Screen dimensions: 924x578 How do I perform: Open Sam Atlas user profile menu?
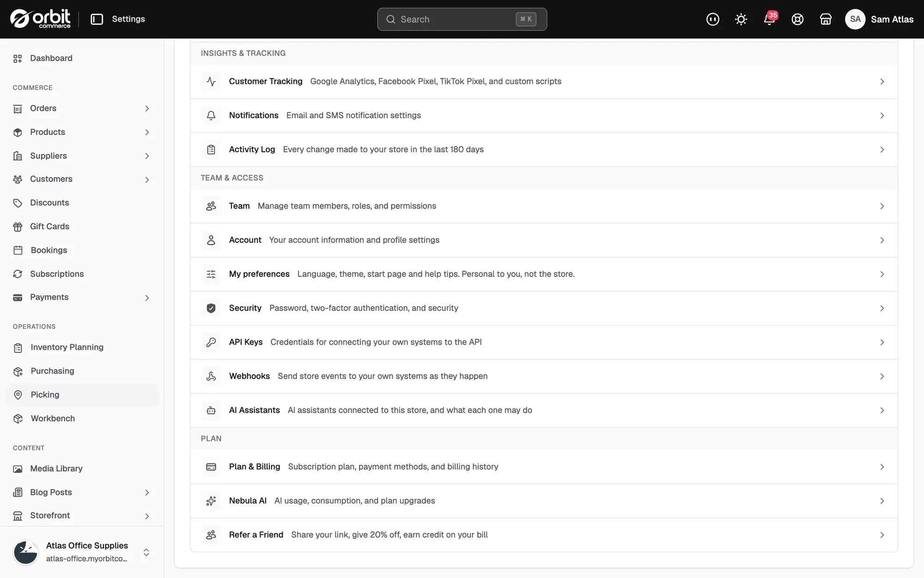(879, 19)
